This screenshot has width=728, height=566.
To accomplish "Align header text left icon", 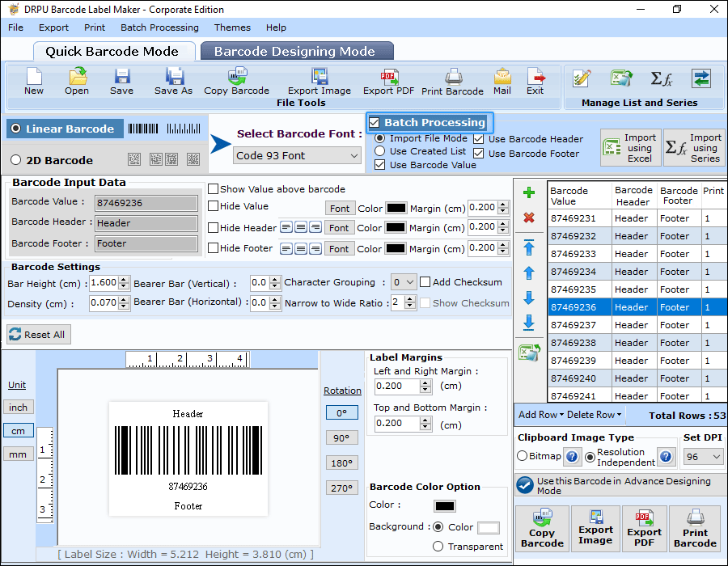I will 286,227.
